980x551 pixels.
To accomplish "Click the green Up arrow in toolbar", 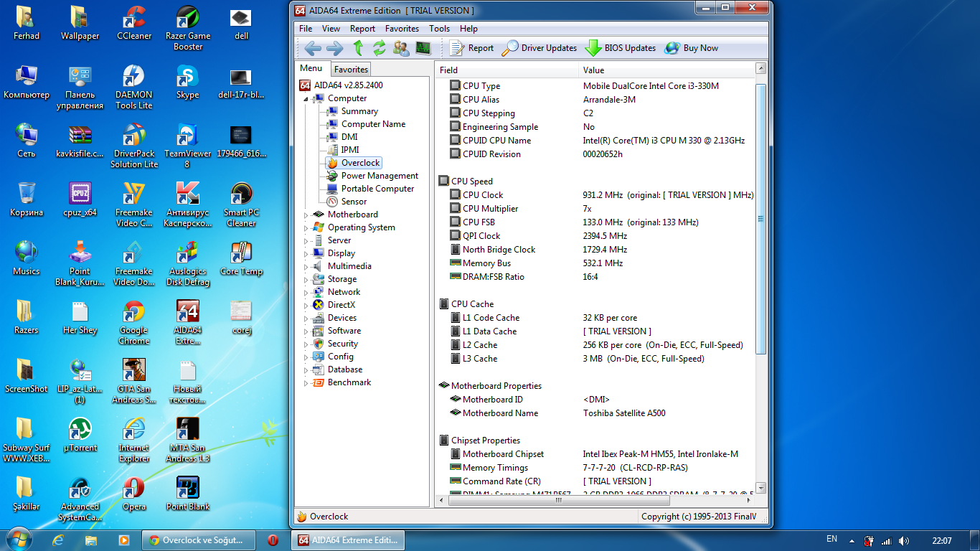I will pos(358,48).
